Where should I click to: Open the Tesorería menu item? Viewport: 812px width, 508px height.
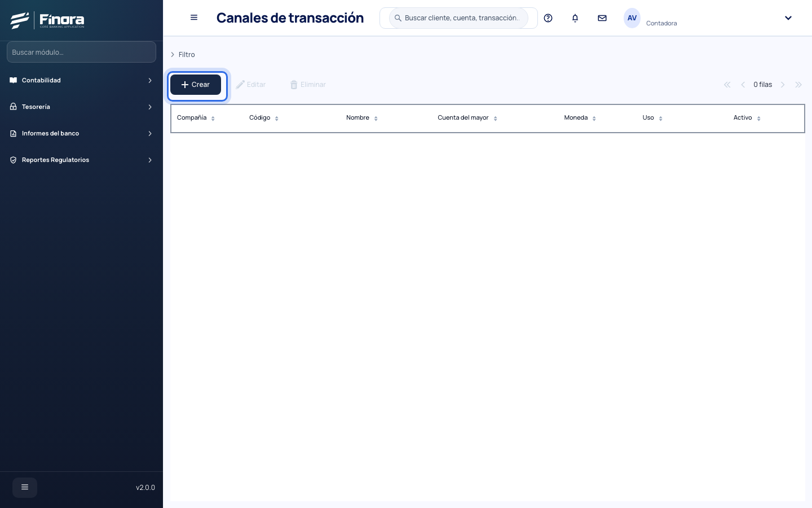81,107
